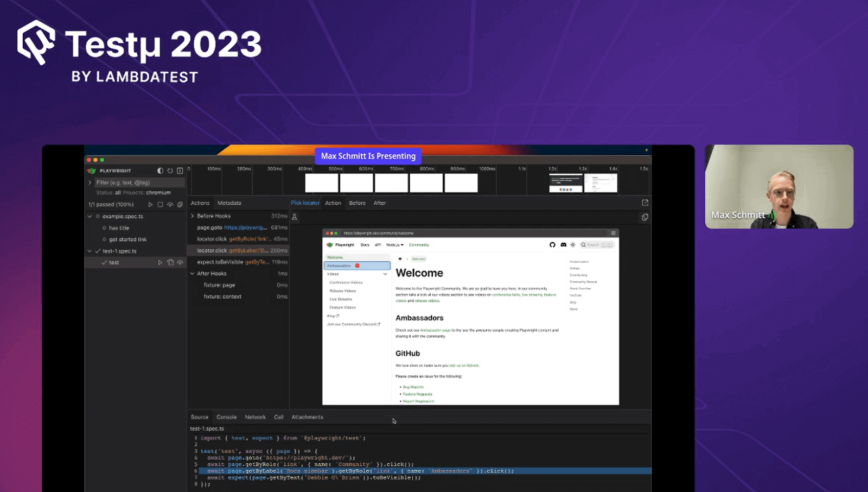Image resolution: width=868 pixels, height=492 pixels.
Task: Open source for the 'test' row
Action: (x=170, y=262)
